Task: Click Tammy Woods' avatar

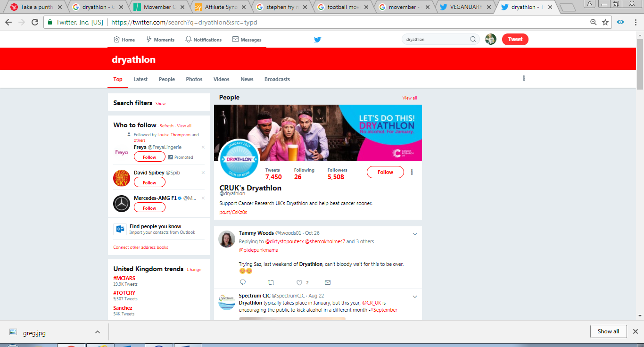Action: (227, 239)
